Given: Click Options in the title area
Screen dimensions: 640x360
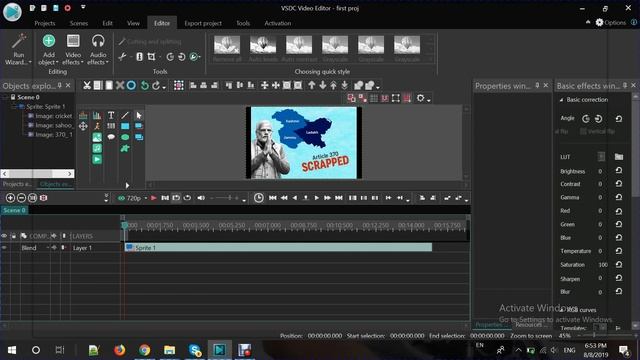Looking at the screenshot, I should point(611,22).
